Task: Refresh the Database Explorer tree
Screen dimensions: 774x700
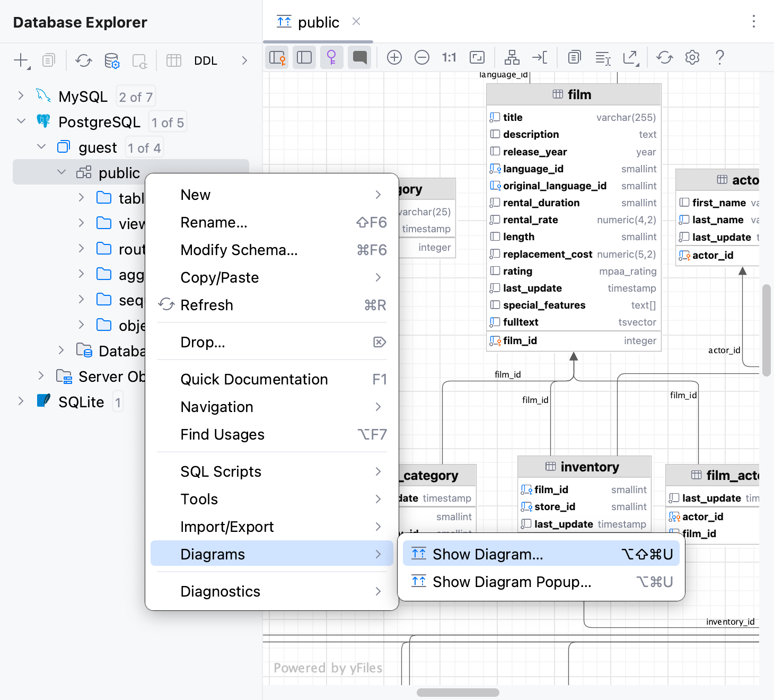Action: [83, 60]
